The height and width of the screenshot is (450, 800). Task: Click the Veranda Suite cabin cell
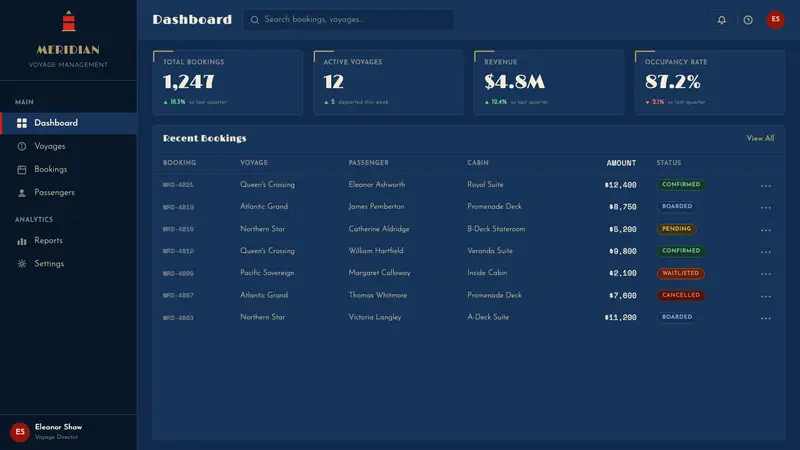coord(490,251)
